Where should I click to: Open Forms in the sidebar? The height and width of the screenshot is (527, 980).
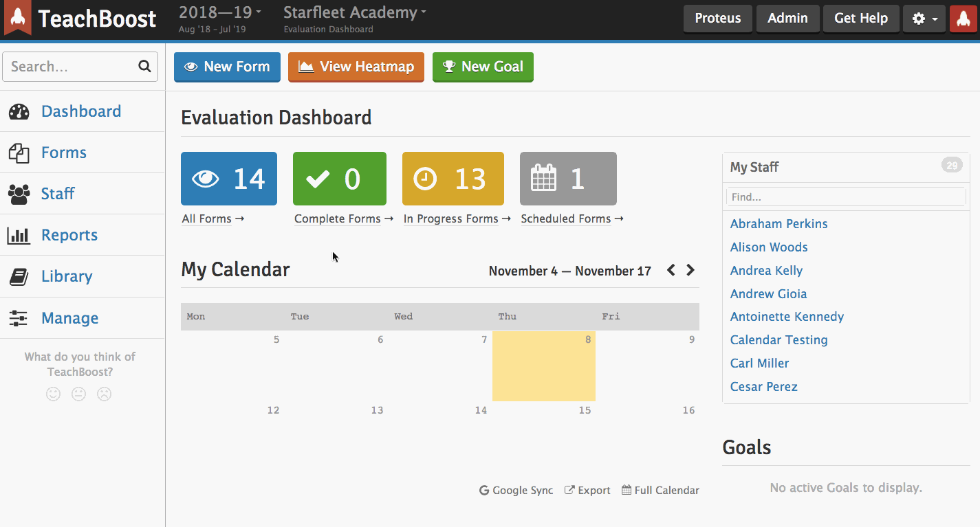click(64, 153)
